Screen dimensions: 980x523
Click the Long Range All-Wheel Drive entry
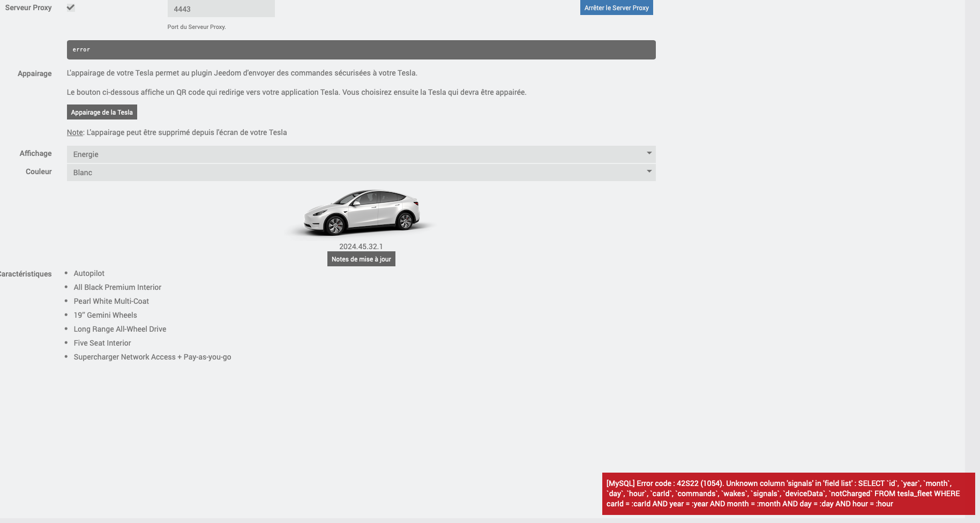120,329
